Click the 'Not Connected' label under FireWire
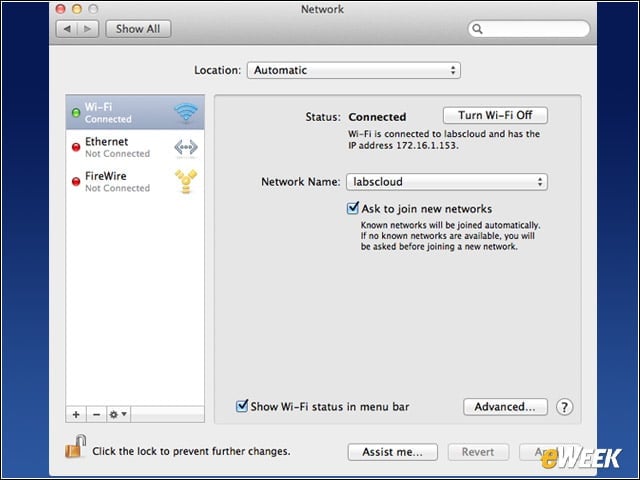 click(118, 188)
